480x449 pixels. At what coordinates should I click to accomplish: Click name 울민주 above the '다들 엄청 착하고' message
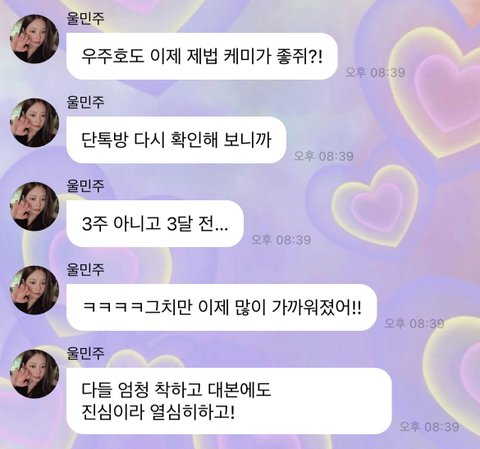point(86,353)
